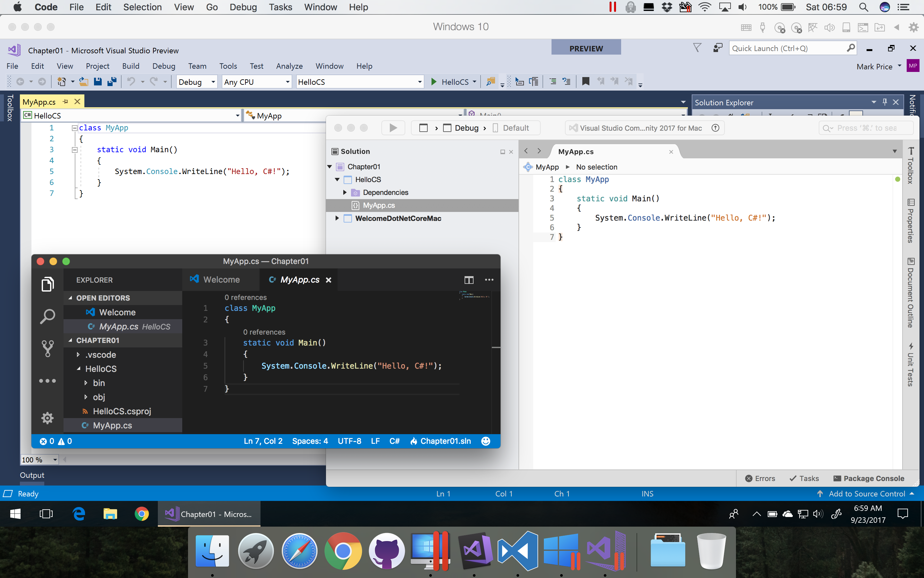This screenshot has width=924, height=578.
Task: Open the Analyze menu in Visual Studio
Action: 289,66
